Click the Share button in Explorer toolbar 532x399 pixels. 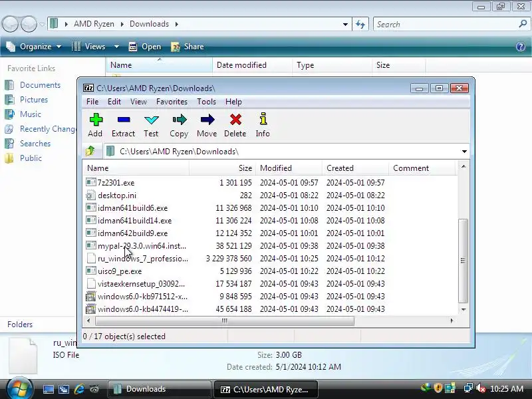click(x=188, y=47)
